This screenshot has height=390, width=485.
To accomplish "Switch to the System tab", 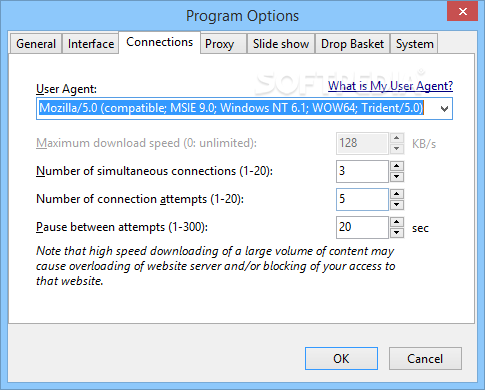I will [414, 44].
